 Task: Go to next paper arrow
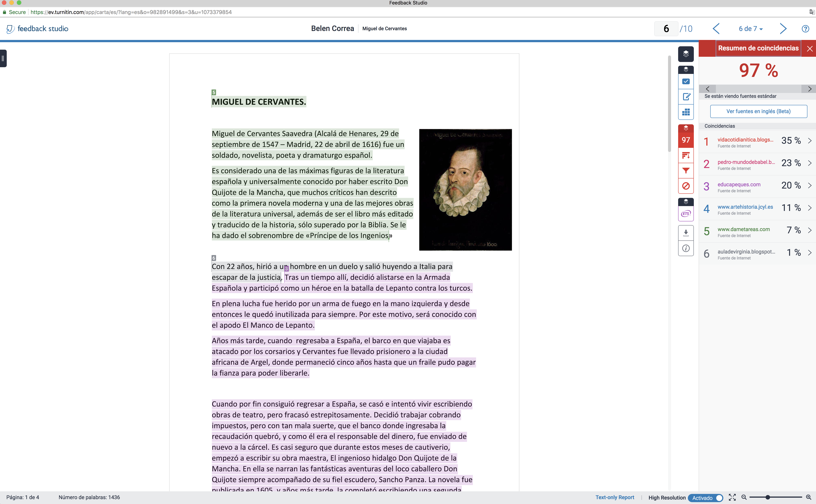coord(783,29)
